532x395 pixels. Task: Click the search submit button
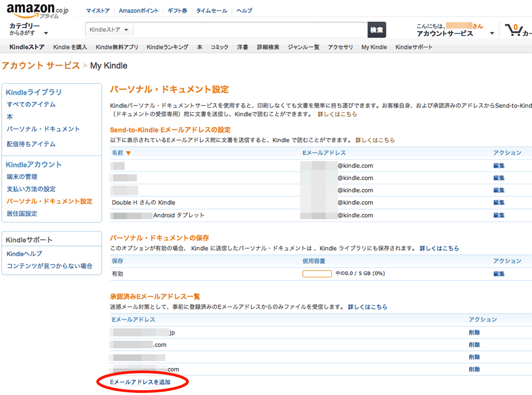(377, 30)
